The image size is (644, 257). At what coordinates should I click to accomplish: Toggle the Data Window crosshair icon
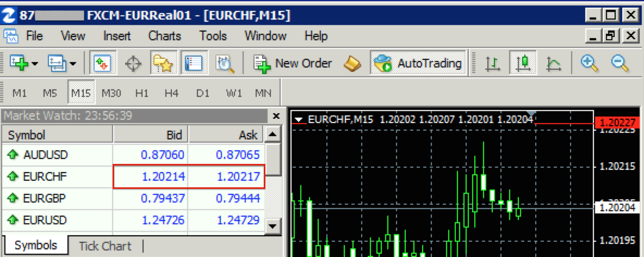pos(133,64)
